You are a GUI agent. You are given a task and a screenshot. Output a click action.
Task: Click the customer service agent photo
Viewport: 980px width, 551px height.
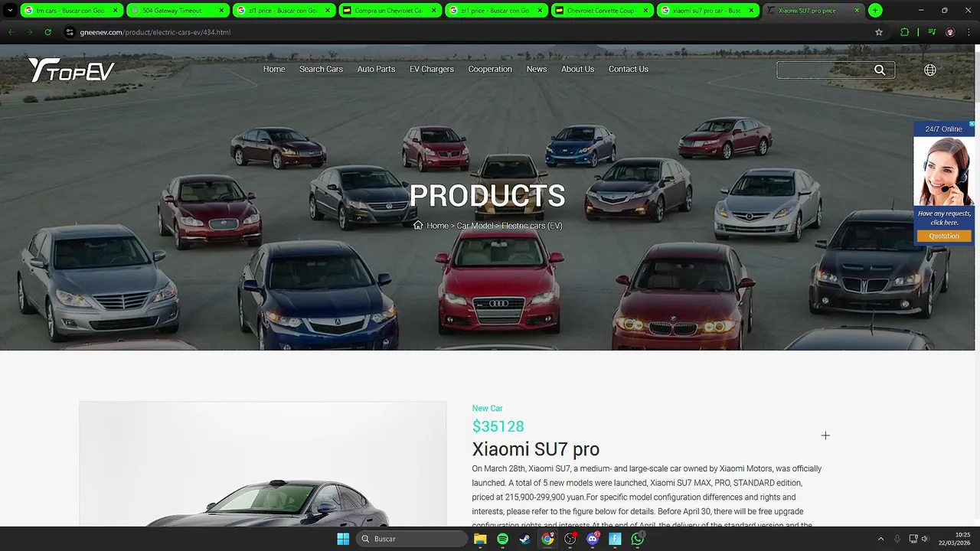(x=944, y=171)
